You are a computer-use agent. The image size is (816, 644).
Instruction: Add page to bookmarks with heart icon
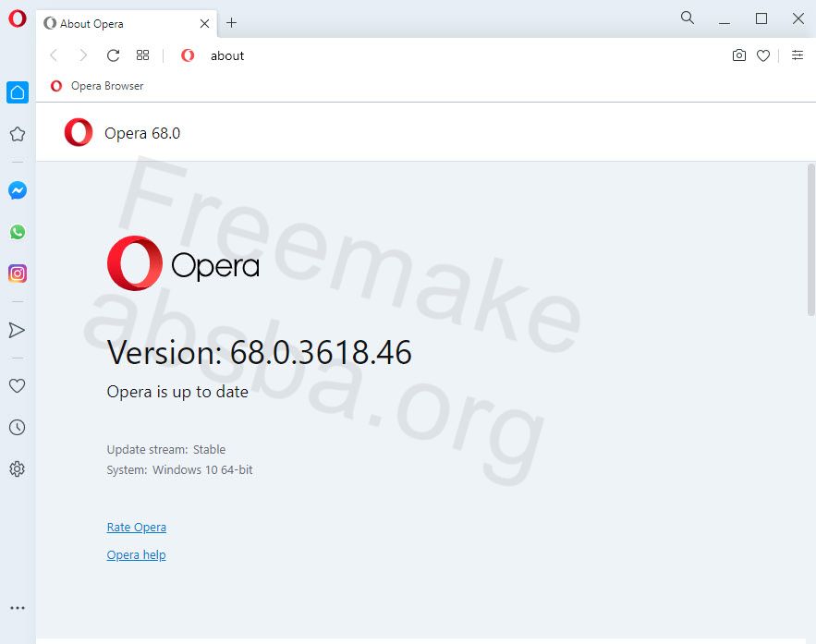tap(763, 55)
